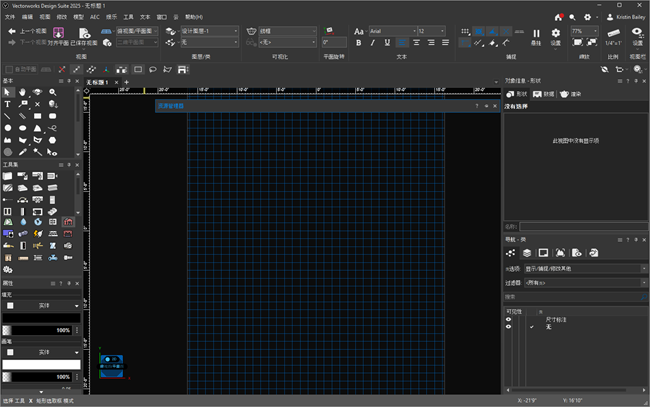Click the Align Plane pink icon
The width and height of the screenshot is (650, 407).
click(58, 33)
